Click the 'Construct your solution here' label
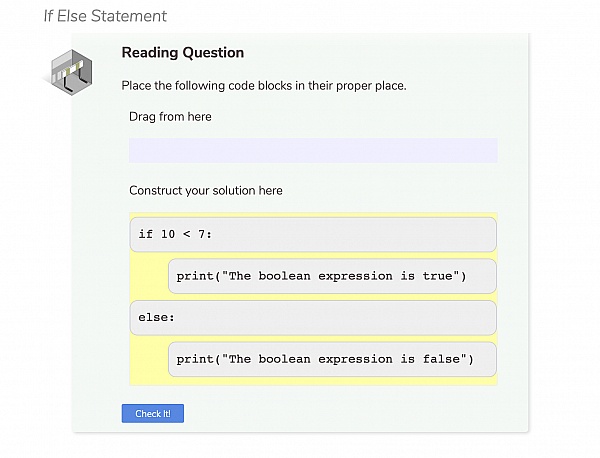This screenshot has height=458, width=600. (x=206, y=191)
